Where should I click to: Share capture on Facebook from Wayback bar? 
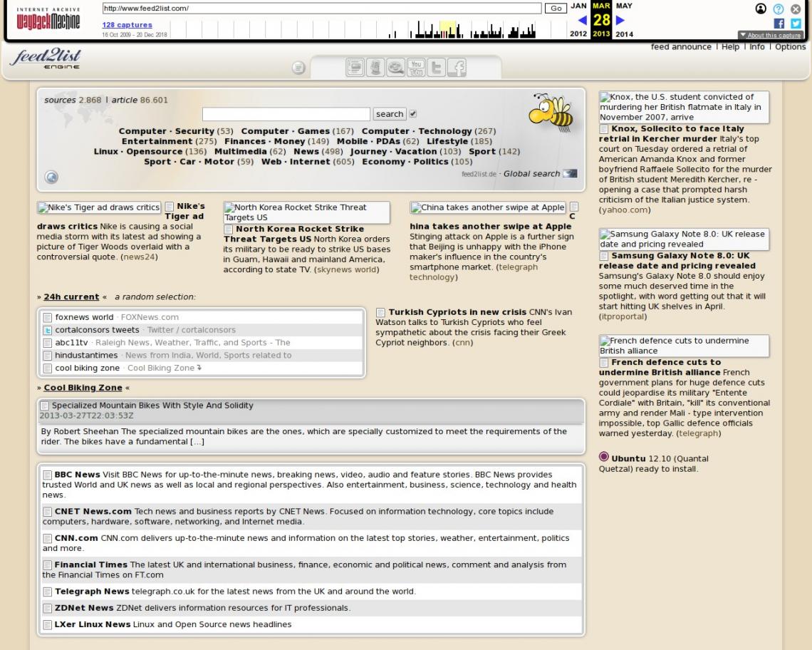tap(779, 24)
